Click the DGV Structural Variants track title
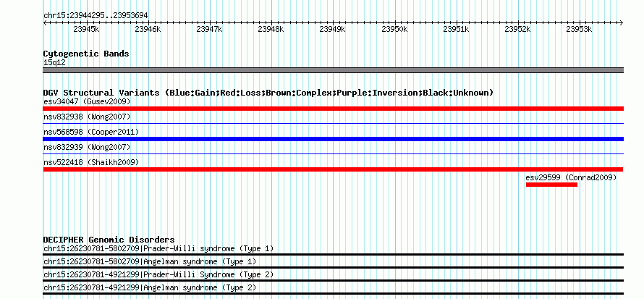 click(x=268, y=93)
